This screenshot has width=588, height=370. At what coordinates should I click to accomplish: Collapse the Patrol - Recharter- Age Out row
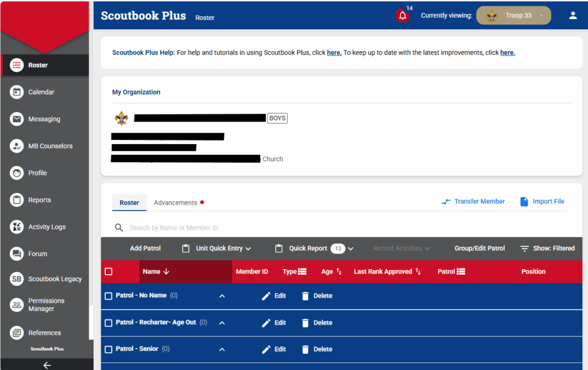click(x=222, y=323)
